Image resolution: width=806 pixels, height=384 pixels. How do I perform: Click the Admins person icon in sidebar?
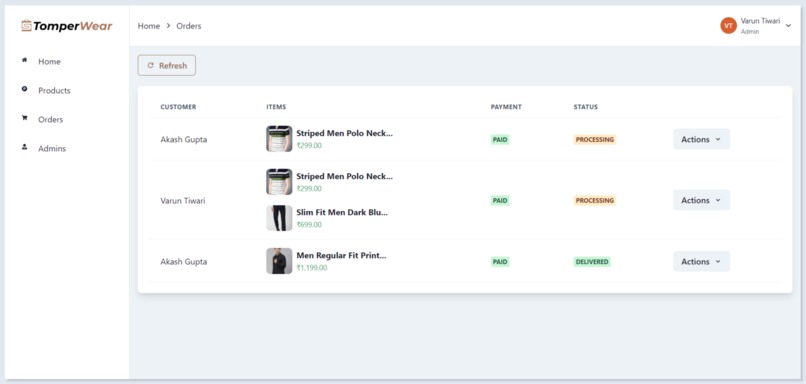click(x=24, y=147)
